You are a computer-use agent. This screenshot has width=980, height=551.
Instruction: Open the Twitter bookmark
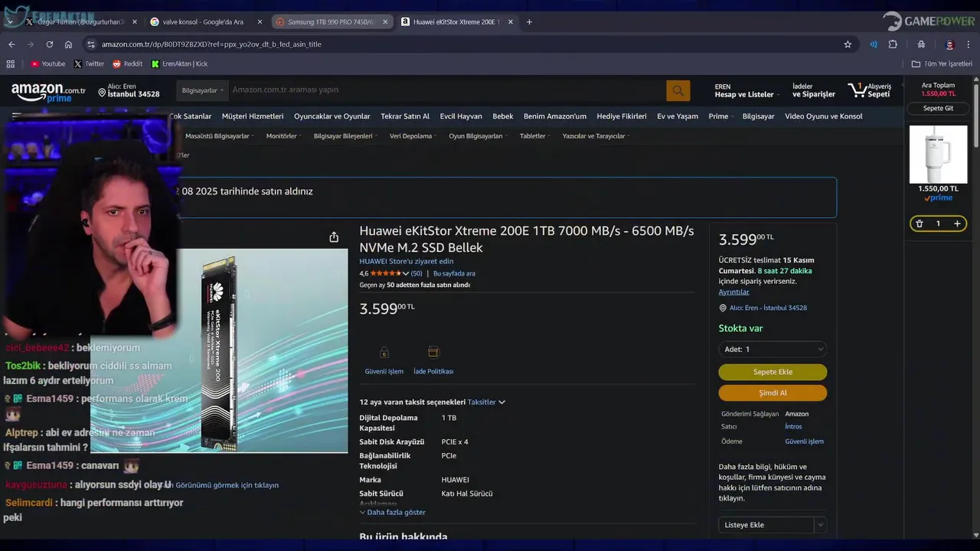tap(89, 64)
